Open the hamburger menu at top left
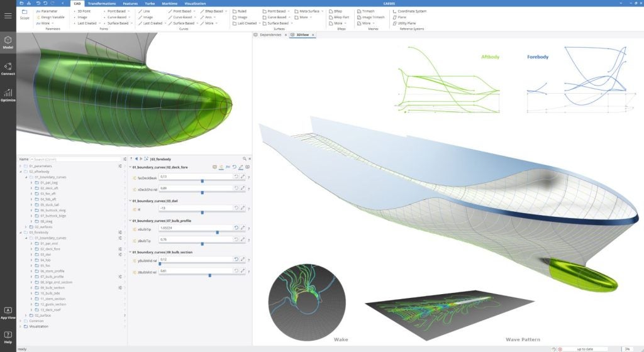 tap(8, 16)
